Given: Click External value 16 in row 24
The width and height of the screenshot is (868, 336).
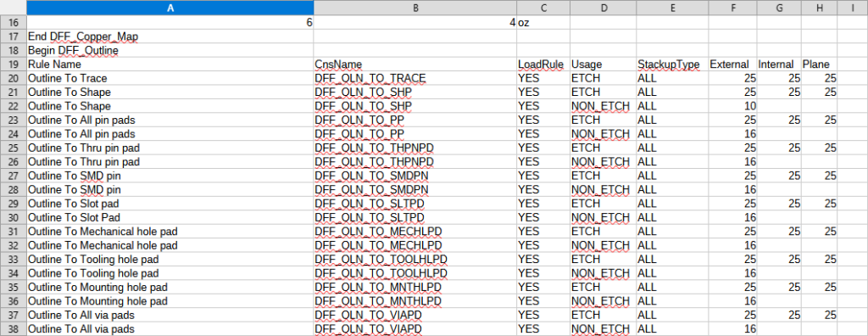Looking at the screenshot, I should pos(733,133).
